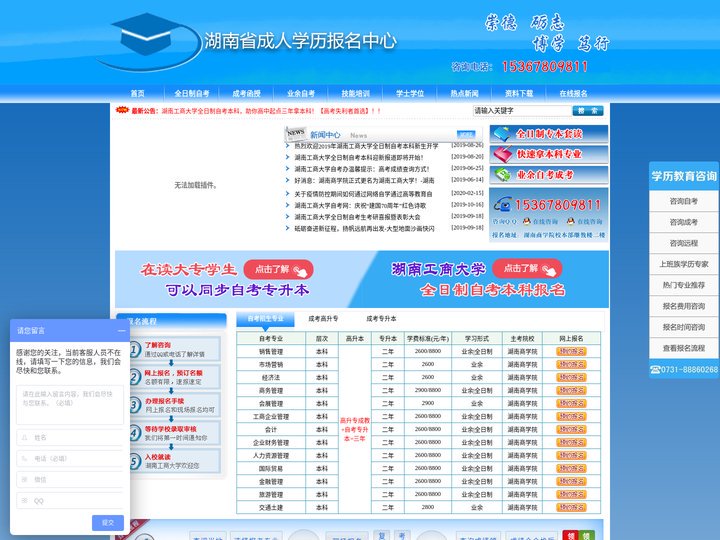The width and height of the screenshot is (720, 540).
Task: Click 报名 button in 商务管理 row
Action: (571, 390)
